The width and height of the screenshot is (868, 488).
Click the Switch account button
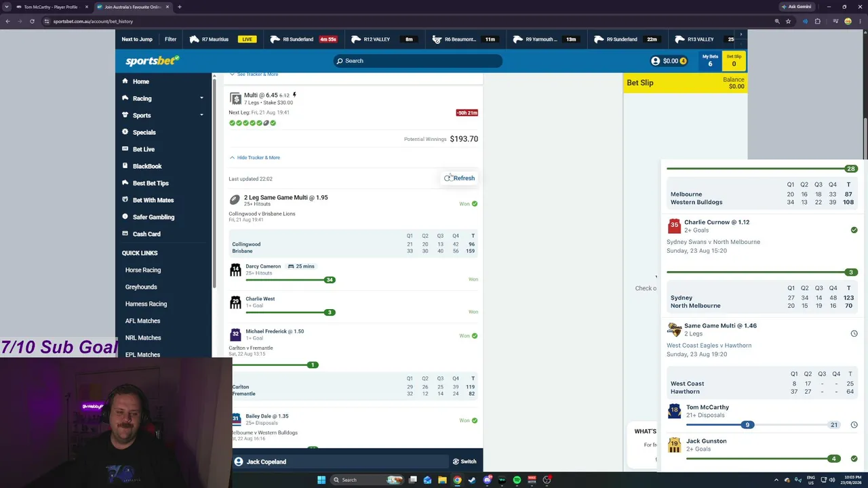coord(465,462)
